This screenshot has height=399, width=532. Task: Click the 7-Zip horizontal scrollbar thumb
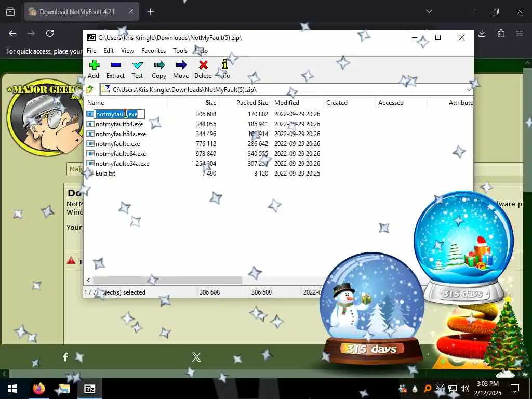pos(167,280)
